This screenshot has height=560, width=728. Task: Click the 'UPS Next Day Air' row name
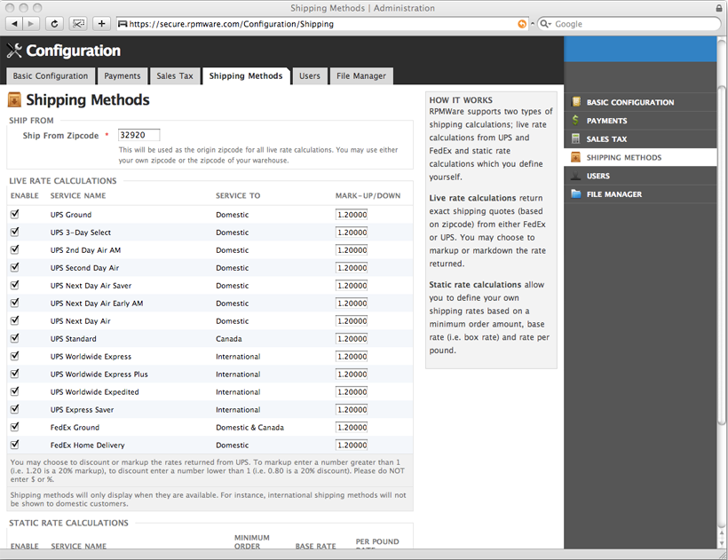[80, 321]
